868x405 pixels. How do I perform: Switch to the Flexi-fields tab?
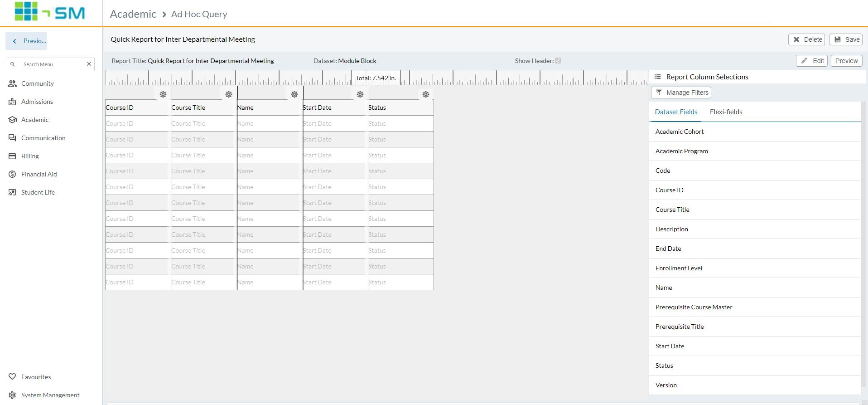(726, 112)
